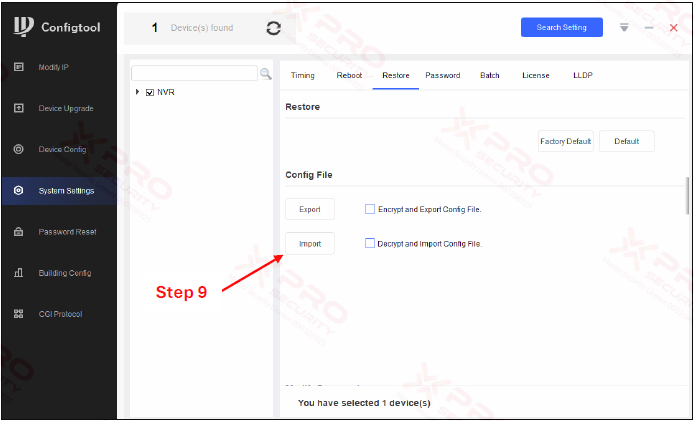Image resolution: width=694 pixels, height=421 pixels.
Task: Click the 'Device(s) found' text
Action: (202, 28)
